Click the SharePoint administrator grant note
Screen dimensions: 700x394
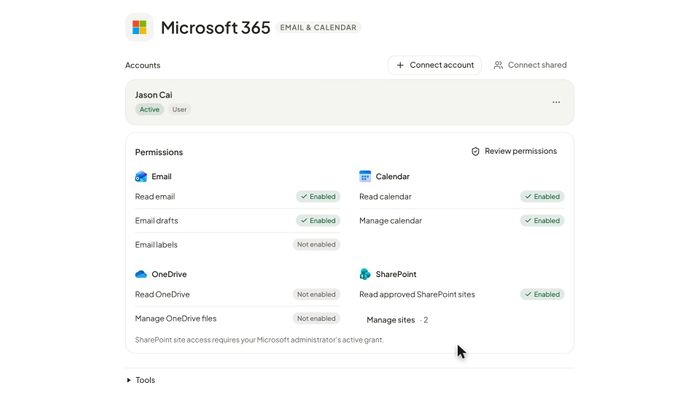(x=259, y=340)
